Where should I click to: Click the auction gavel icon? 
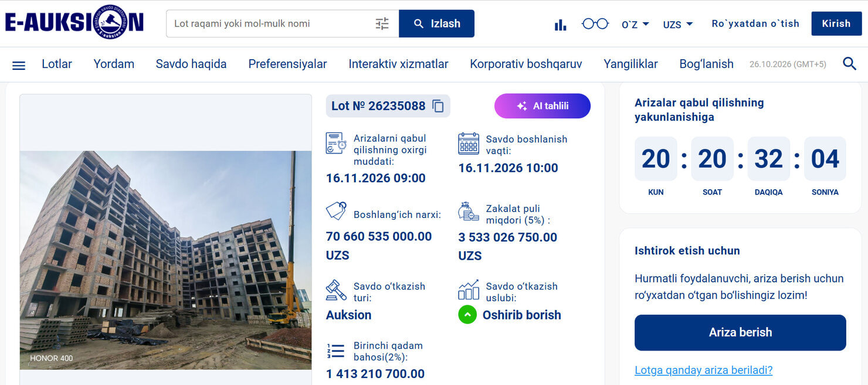tap(336, 290)
